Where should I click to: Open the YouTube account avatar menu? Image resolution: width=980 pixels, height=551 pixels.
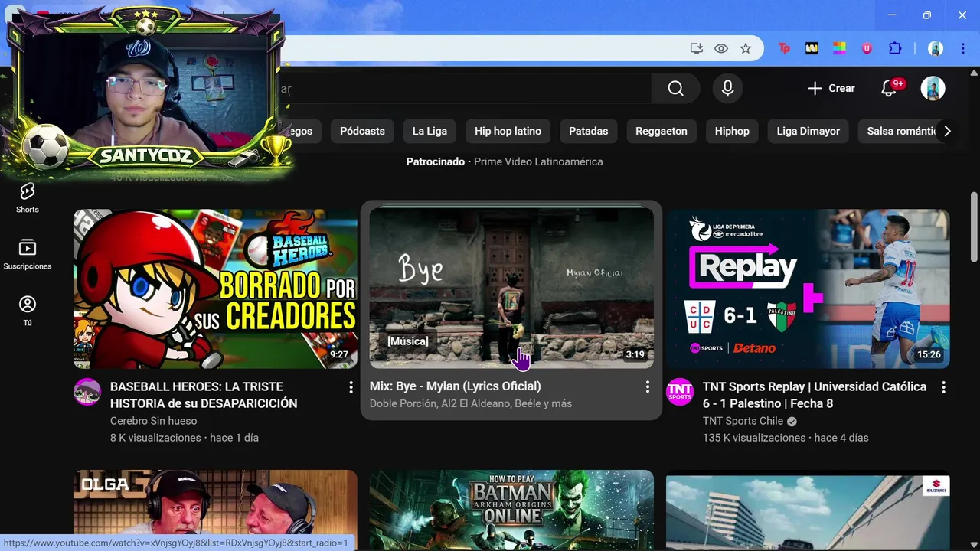(933, 88)
